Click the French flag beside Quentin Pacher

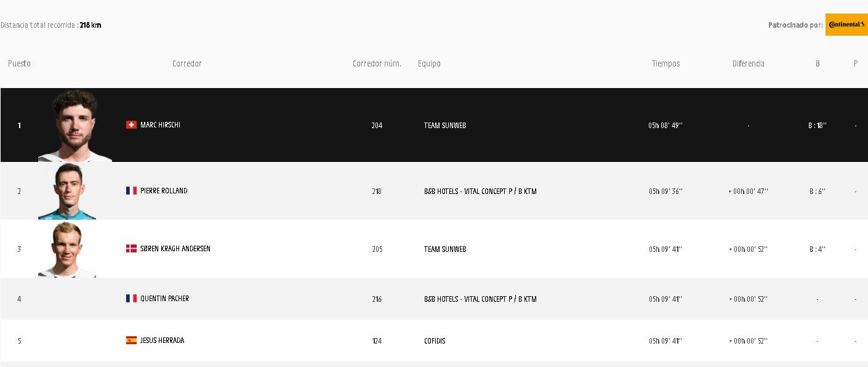131,299
